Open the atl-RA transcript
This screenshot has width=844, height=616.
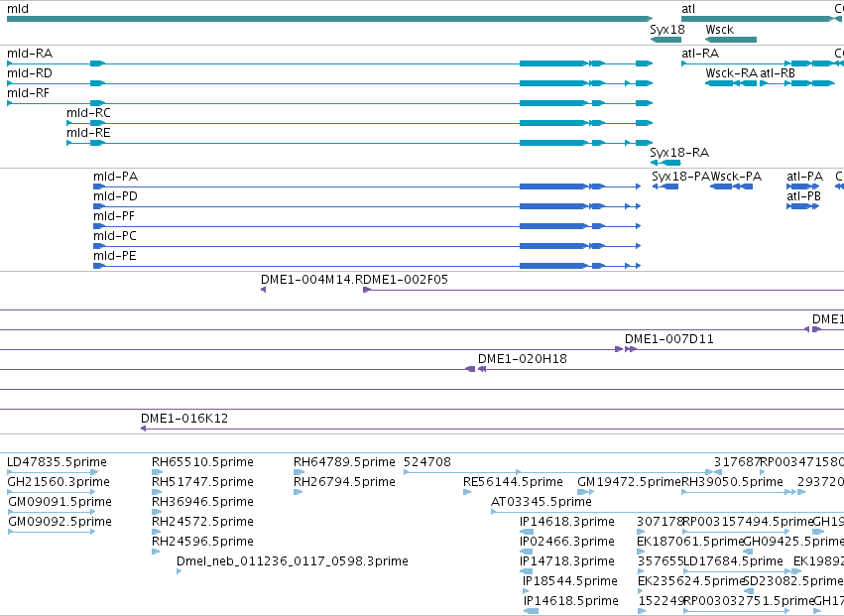pyautogui.click(x=757, y=63)
